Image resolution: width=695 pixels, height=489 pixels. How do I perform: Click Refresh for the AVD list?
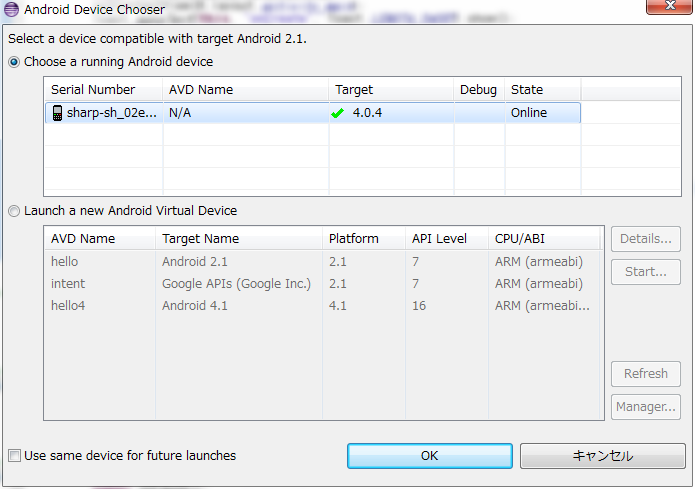click(x=645, y=374)
